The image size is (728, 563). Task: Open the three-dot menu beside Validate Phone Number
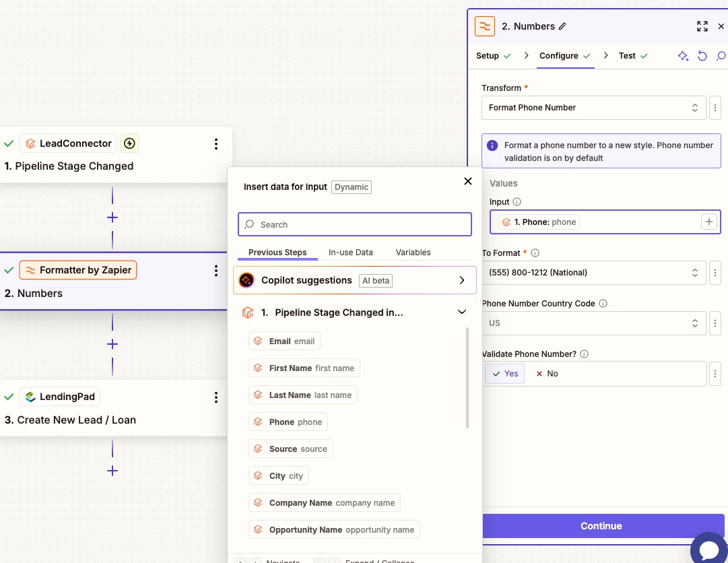tap(715, 374)
